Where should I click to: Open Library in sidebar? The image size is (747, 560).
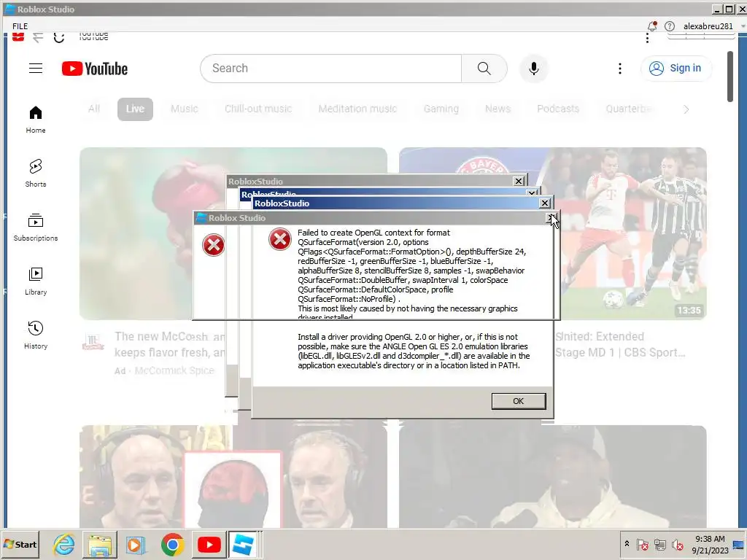click(36, 281)
